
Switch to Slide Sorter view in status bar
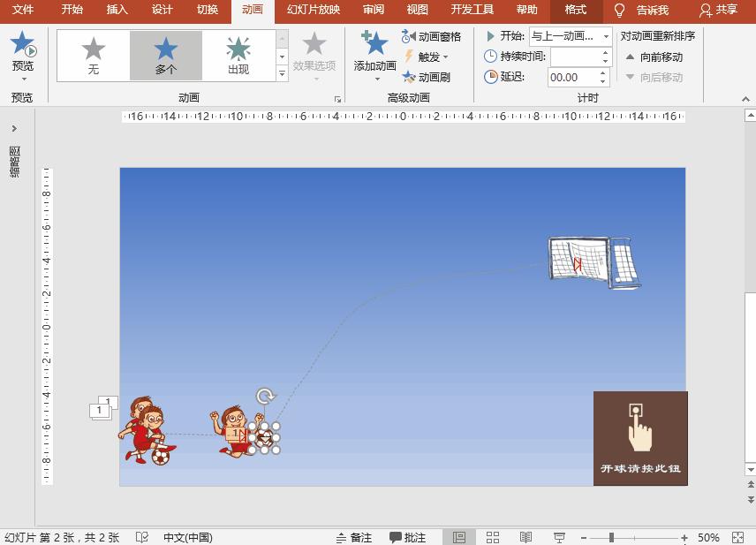click(492, 537)
